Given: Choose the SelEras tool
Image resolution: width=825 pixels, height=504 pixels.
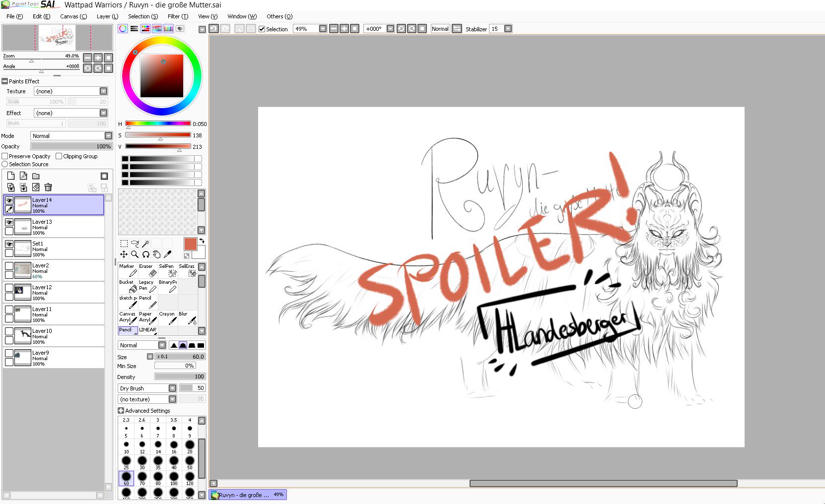Looking at the screenshot, I should (x=188, y=270).
